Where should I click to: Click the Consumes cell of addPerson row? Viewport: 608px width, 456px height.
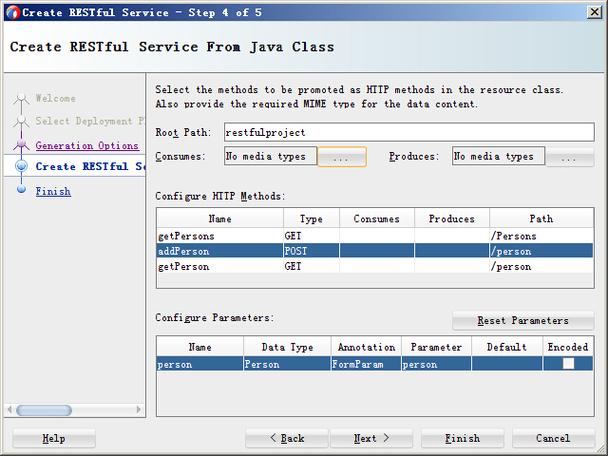tap(377, 251)
